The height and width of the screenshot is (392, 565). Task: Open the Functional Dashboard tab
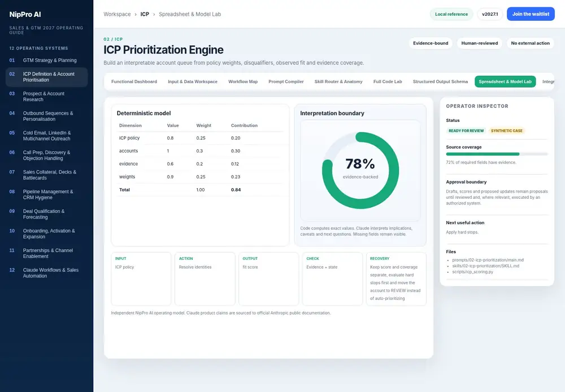click(134, 81)
